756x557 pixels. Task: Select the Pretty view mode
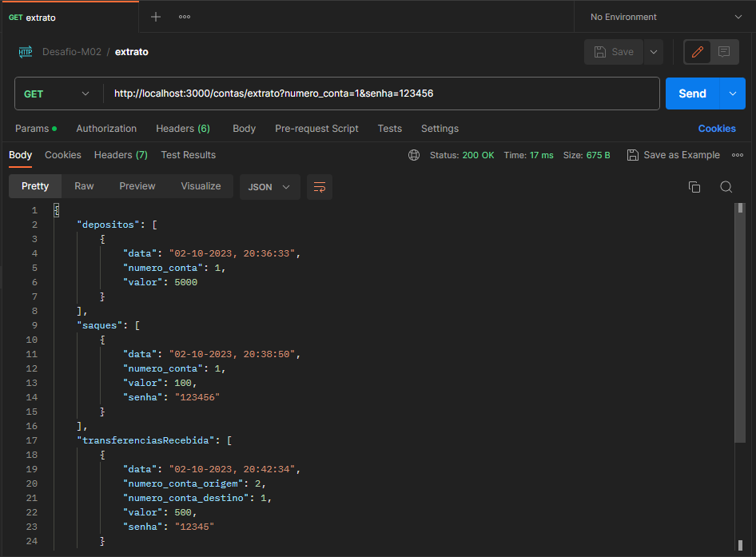coord(35,186)
